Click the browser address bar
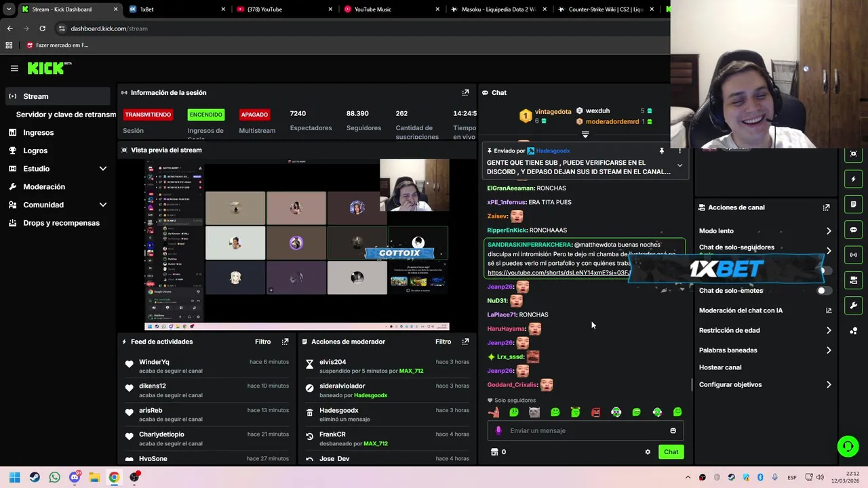Image resolution: width=868 pixels, height=488 pixels. [x=359, y=28]
